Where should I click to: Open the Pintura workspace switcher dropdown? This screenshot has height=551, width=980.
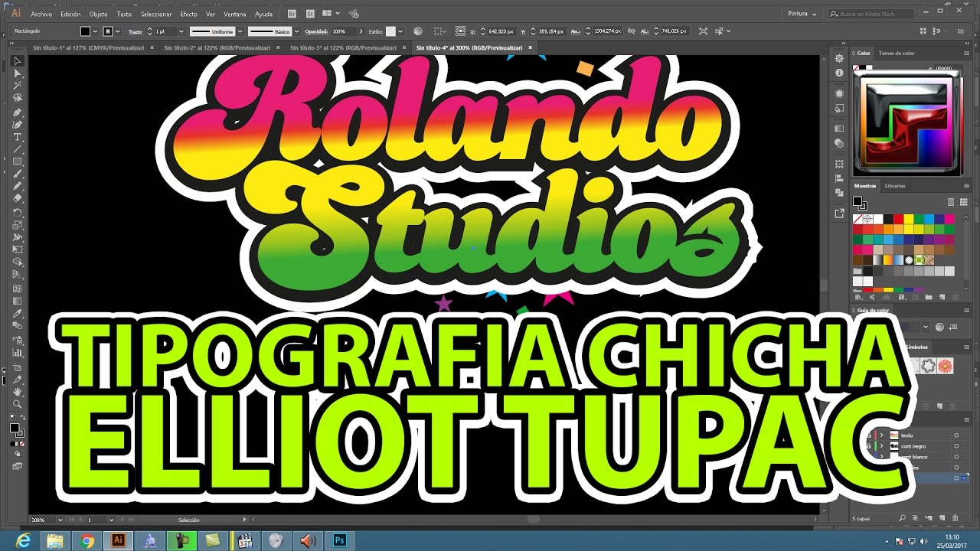[x=802, y=14]
